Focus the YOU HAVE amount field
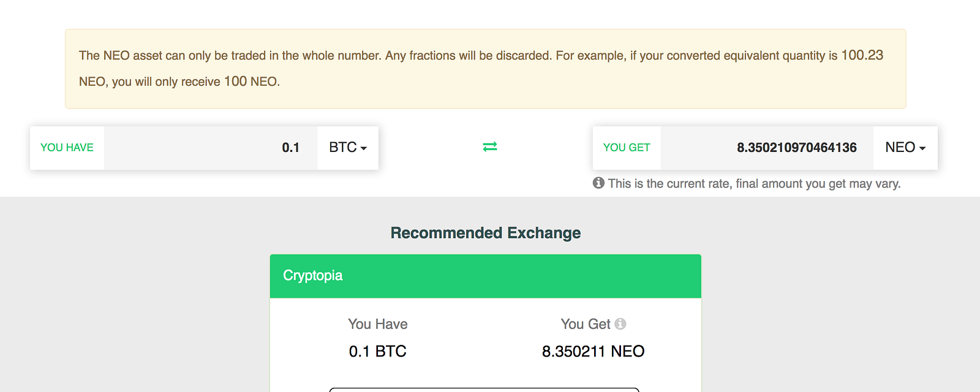Viewport: 980px width, 392px height. click(x=211, y=148)
